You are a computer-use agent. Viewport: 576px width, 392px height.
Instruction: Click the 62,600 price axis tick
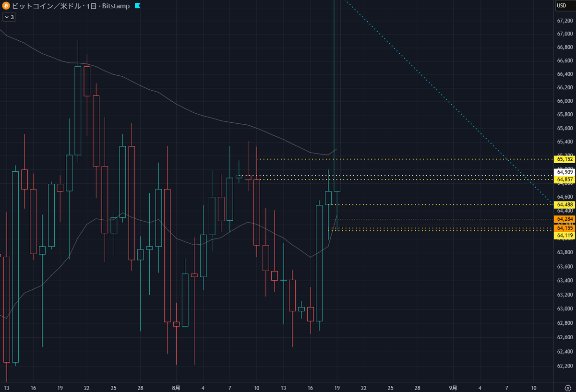[564, 337]
